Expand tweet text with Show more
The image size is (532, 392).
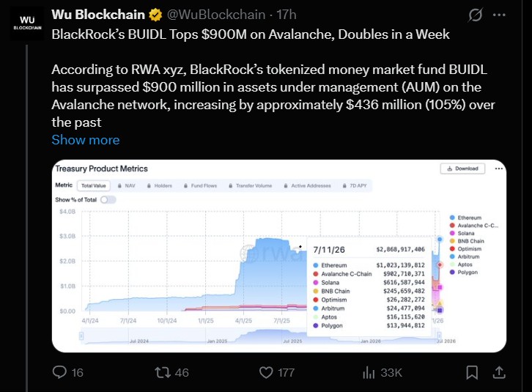pos(86,140)
